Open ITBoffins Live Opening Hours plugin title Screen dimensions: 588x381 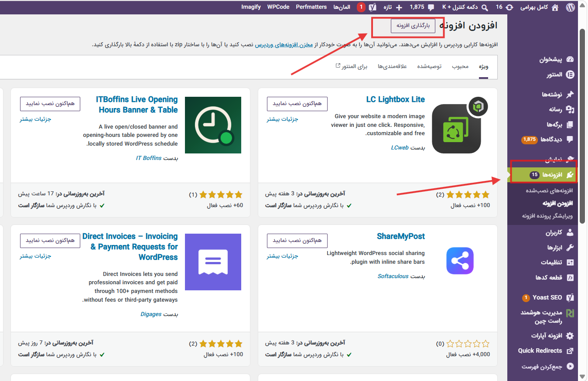click(x=137, y=105)
